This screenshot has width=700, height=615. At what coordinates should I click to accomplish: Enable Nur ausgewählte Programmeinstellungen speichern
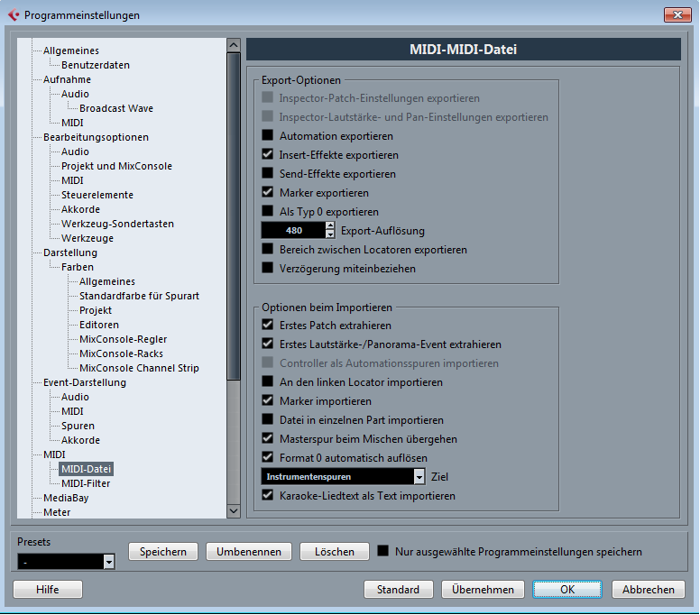pos(383,551)
